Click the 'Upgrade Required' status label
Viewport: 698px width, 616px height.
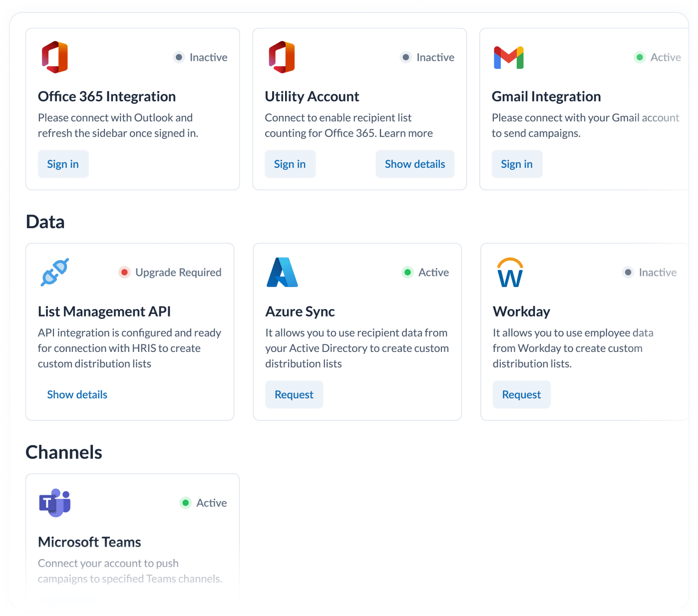[178, 273]
